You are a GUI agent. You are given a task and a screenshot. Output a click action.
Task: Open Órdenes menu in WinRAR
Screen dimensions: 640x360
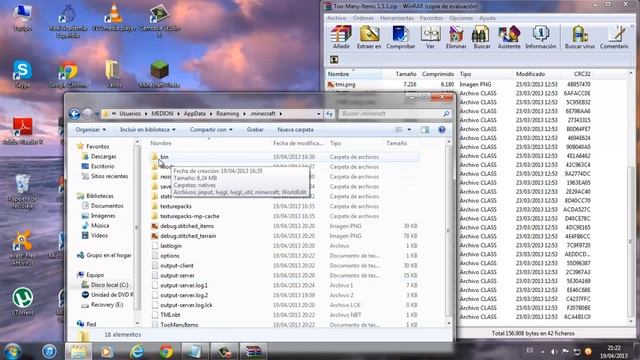coord(363,18)
